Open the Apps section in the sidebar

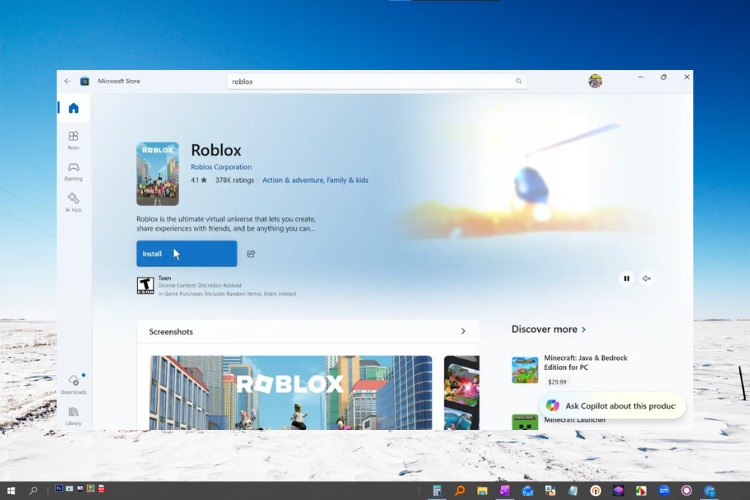[x=73, y=141]
